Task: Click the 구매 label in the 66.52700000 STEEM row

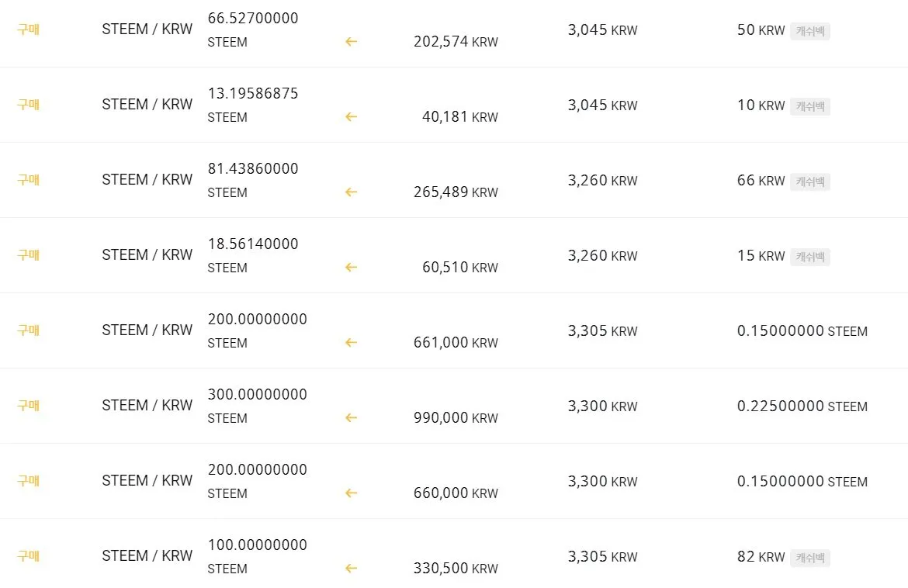Action: click(29, 29)
